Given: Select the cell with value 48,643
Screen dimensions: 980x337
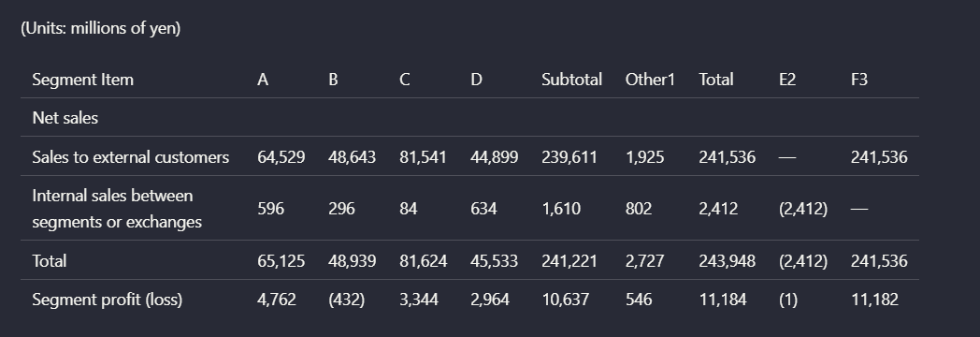Looking at the screenshot, I should 352,157.
